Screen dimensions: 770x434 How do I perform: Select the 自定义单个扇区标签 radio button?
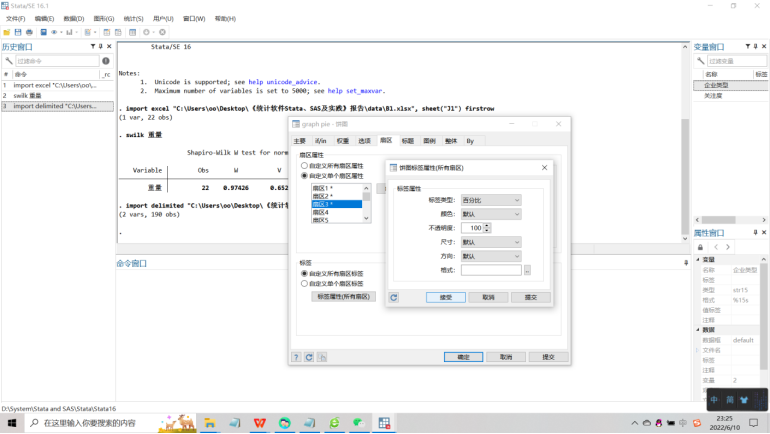[304, 284]
